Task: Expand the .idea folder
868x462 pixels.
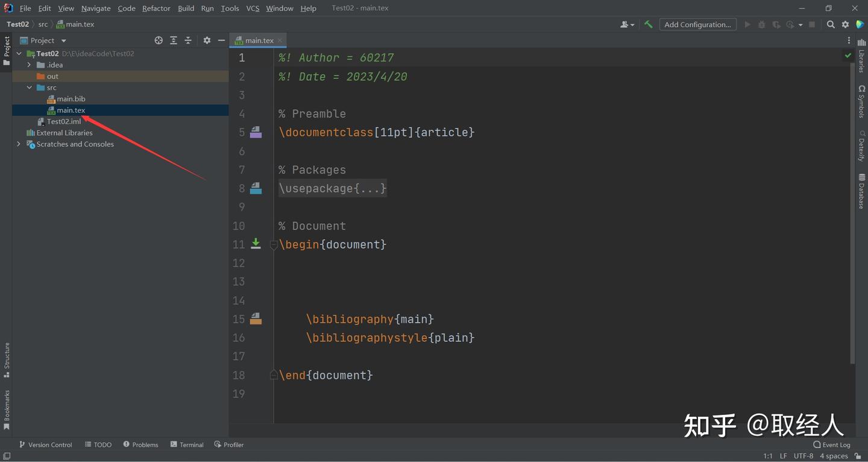Action: pos(29,65)
